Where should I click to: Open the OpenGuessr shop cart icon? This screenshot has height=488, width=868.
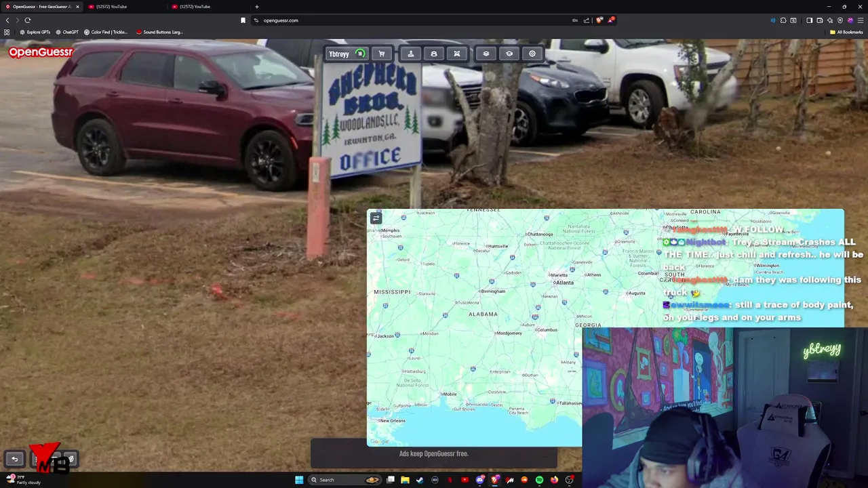382,54
